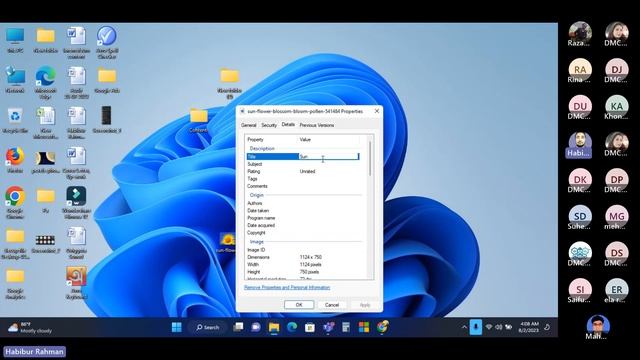640x360 pixels.
Task: Open Wi-Fi network settings in tray
Action: click(x=489, y=327)
